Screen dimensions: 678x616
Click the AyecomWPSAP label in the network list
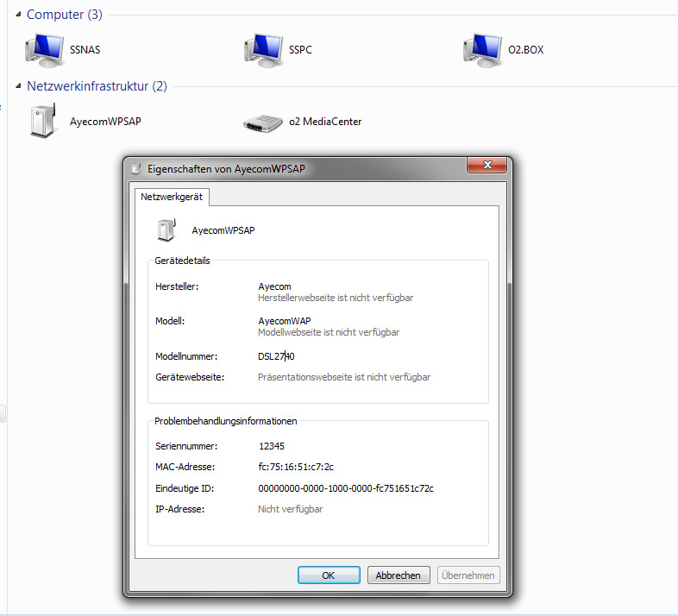pos(105,122)
